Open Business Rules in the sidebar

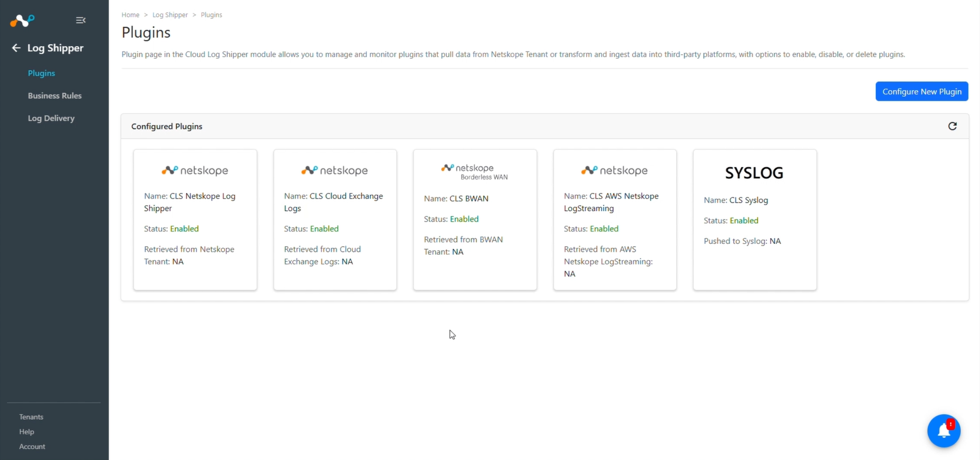tap(55, 96)
